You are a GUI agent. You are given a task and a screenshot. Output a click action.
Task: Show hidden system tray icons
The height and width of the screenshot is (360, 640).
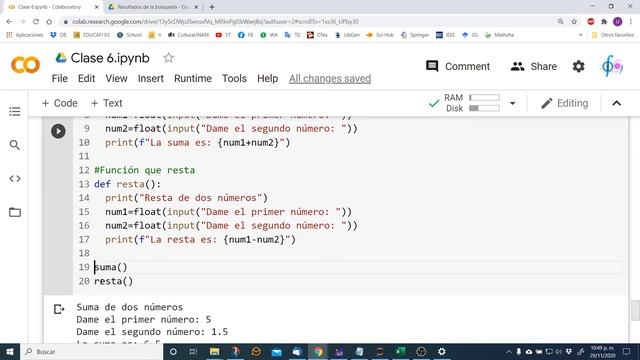click(x=509, y=351)
